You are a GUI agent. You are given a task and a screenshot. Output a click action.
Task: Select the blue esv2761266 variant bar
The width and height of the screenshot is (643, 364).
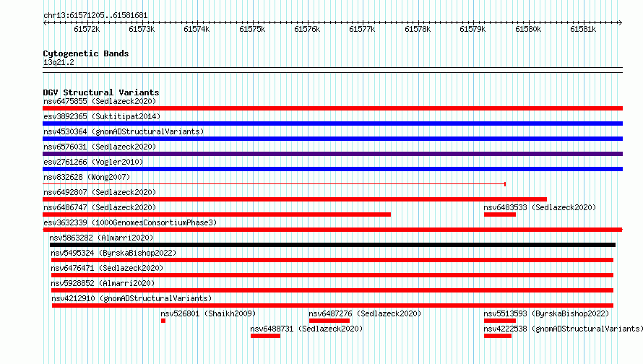pyautogui.click(x=332, y=169)
